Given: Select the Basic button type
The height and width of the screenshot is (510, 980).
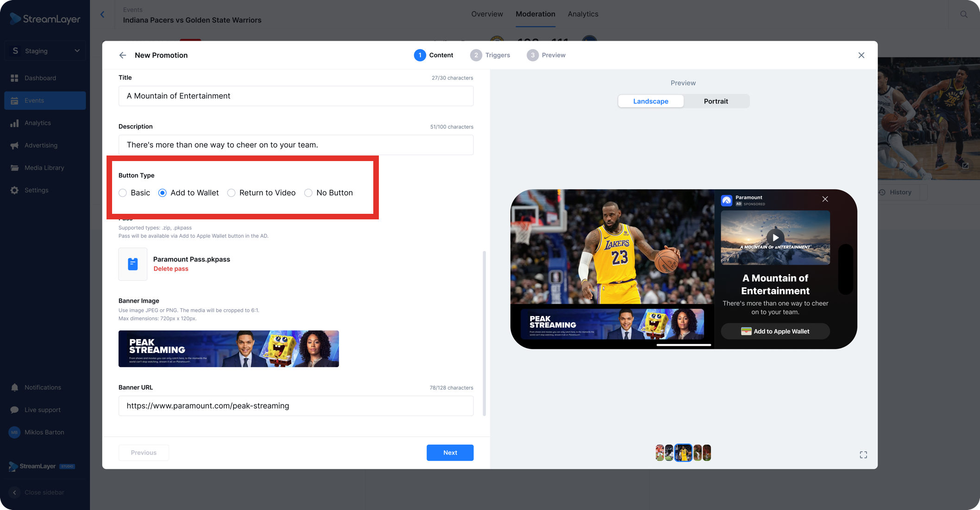Looking at the screenshot, I should [123, 193].
